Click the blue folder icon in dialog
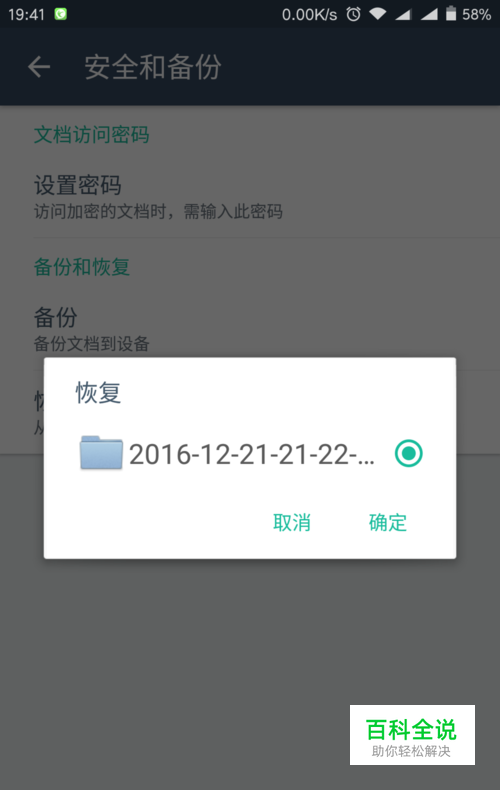500x790 pixels. [x=101, y=453]
